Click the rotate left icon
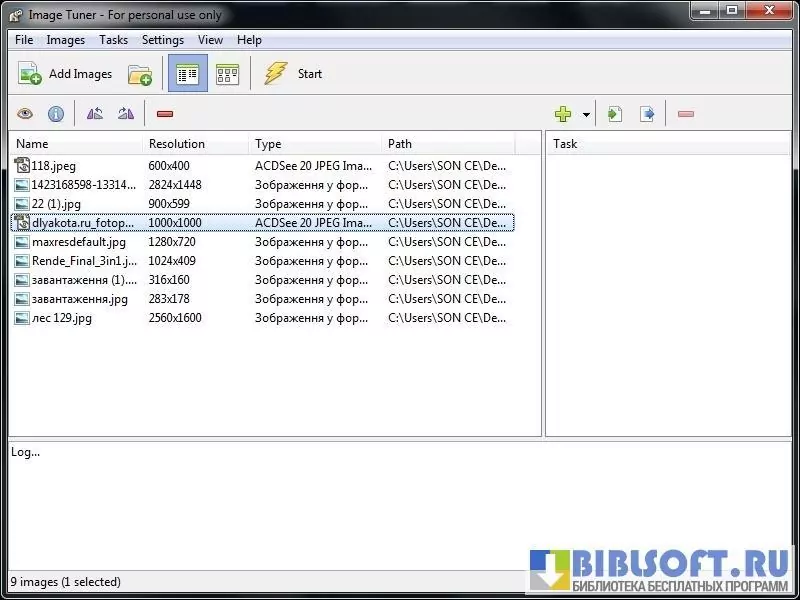Image resolution: width=800 pixels, height=600 pixels. [95, 114]
